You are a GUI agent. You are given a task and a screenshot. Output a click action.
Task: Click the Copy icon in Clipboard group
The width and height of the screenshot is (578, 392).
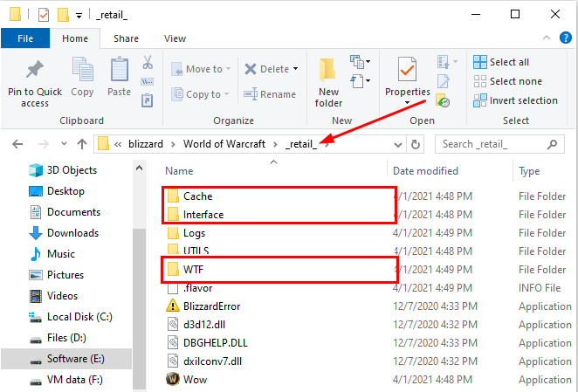[82, 70]
